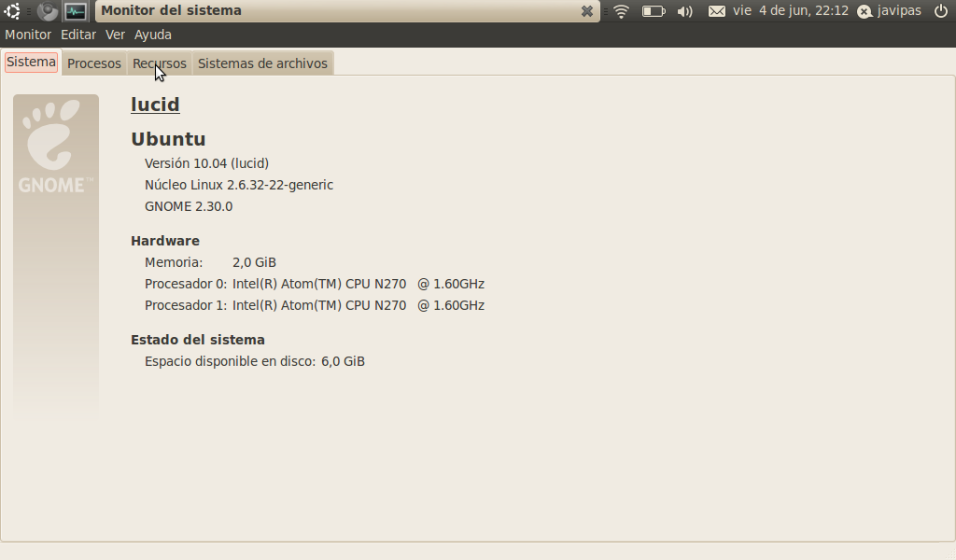
Task: Open the power session menu icon
Action: tap(941, 11)
